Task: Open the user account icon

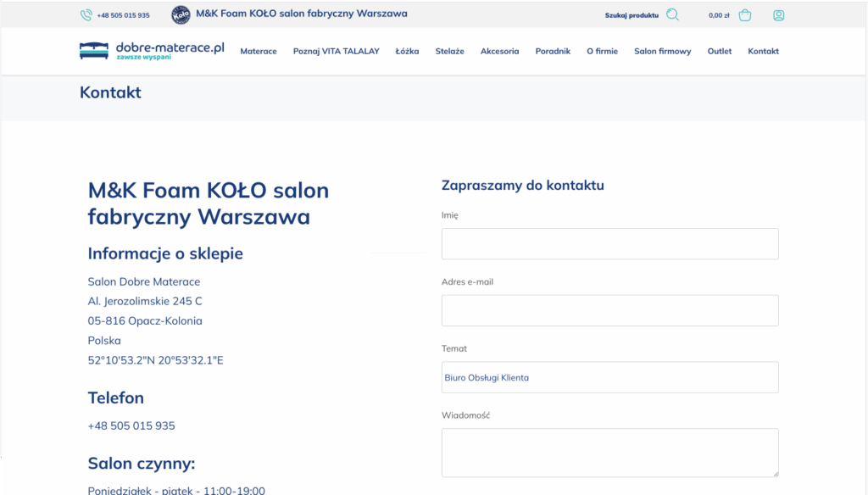Action: (778, 14)
